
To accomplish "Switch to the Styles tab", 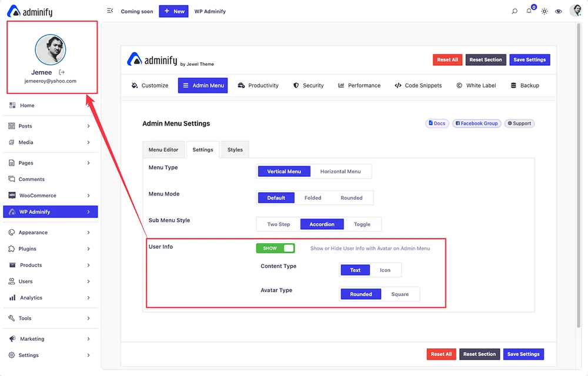I will 235,150.
